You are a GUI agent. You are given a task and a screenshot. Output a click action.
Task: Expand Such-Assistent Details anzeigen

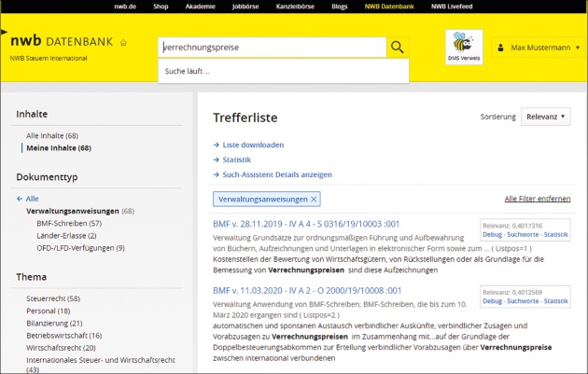pyautogui.click(x=277, y=174)
